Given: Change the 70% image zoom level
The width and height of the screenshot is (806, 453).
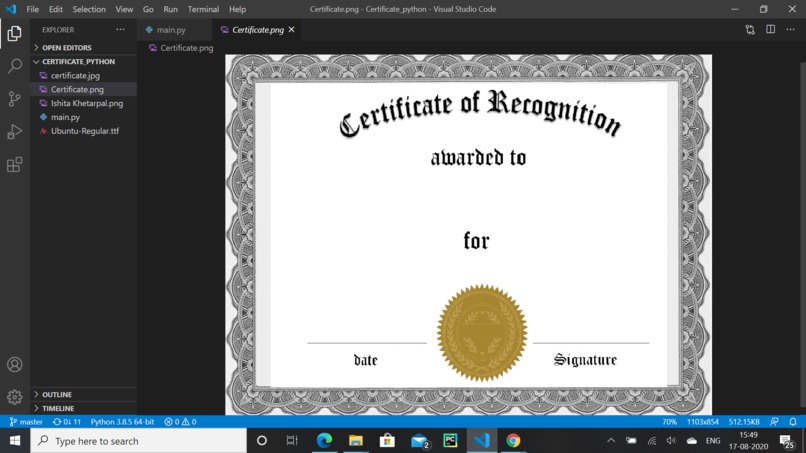Looking at the screenshot, I should point(669,422).
